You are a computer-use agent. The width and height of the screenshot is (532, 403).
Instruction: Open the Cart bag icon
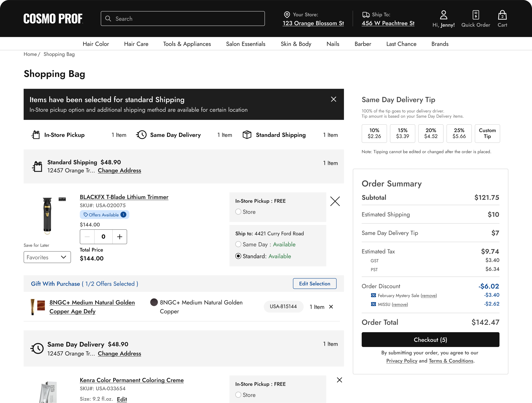click(x=502, y=15)
